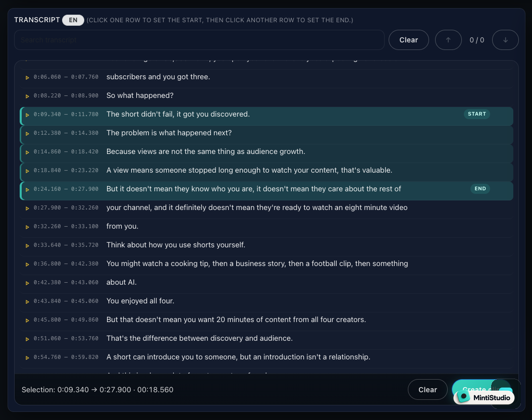
Task: Select row "Because views are not the same thing as audience growth."
Action: 267,153
